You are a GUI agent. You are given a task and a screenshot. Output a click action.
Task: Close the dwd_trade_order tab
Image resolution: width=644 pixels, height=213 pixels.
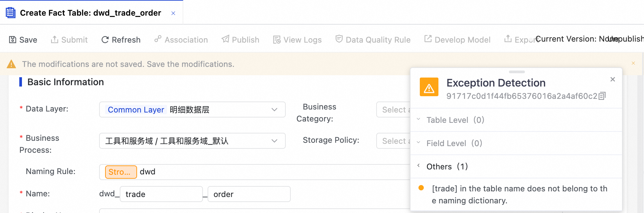173,13
